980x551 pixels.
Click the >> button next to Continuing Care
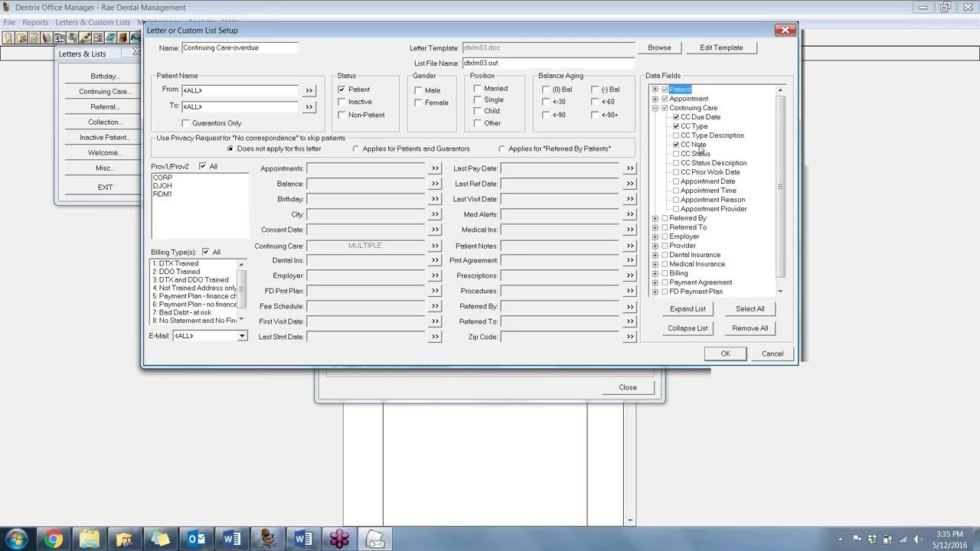[435, 246]
